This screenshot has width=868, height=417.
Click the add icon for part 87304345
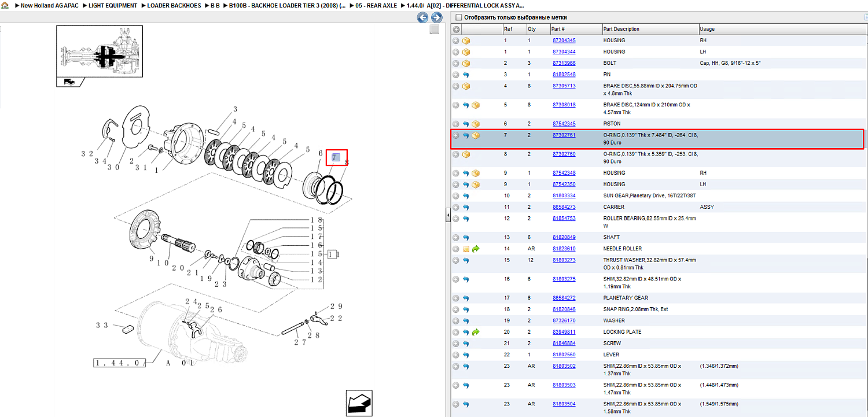click(456, 40)
